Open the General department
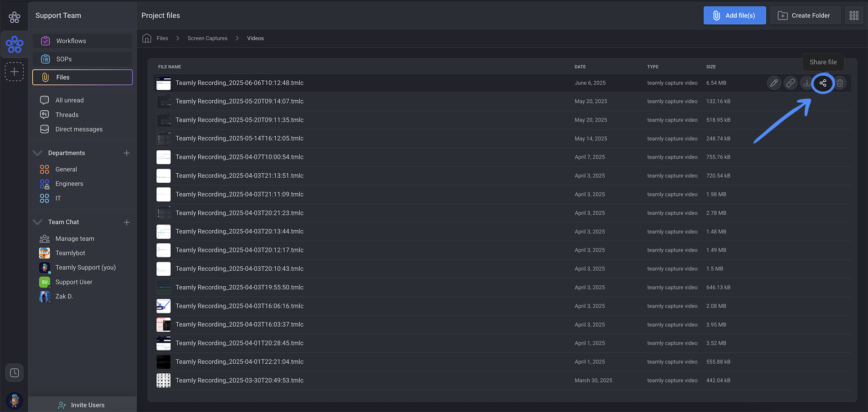Screen dimensions: 868x412 (66, 170)
